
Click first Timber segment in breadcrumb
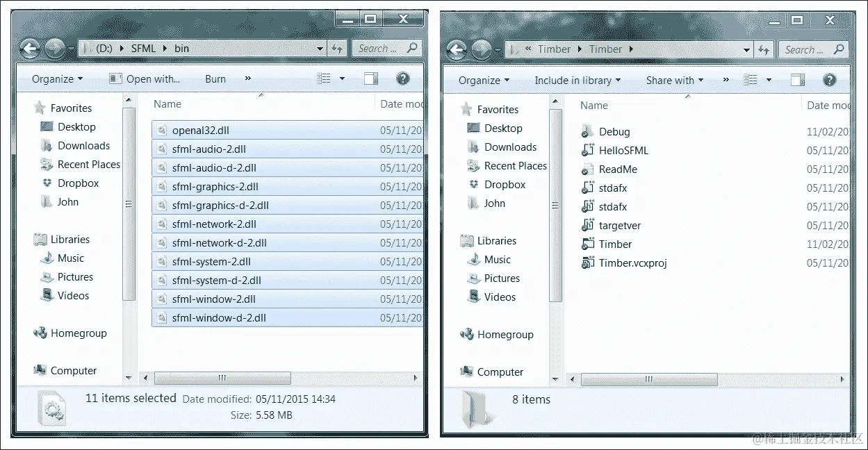click(x=554, y=49)
